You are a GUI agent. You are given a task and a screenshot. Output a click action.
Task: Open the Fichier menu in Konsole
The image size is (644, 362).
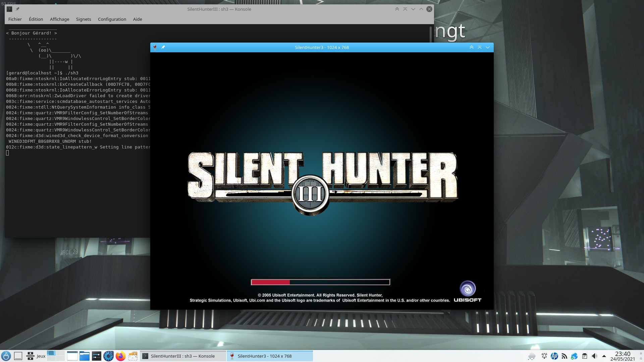[x=15, y=19]
